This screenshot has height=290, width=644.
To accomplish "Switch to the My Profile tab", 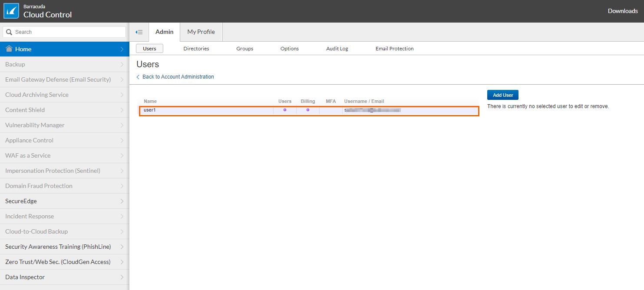I will [201, 32].
